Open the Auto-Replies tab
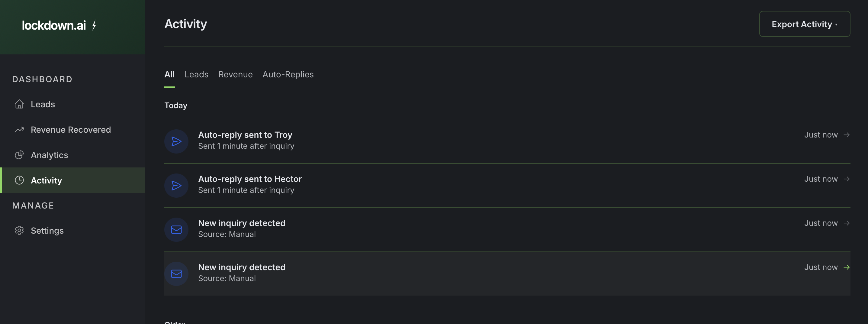The height and width of the screenshot is (324, 868). 288,75
